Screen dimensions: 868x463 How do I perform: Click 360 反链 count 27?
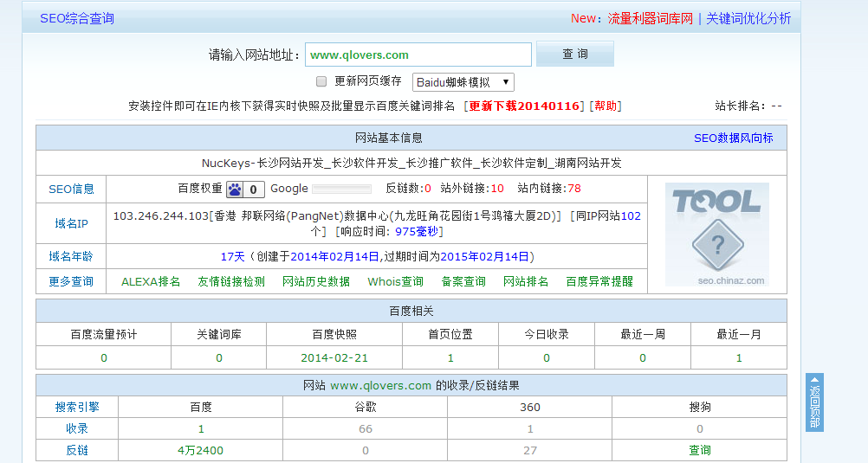click(530, 450)
